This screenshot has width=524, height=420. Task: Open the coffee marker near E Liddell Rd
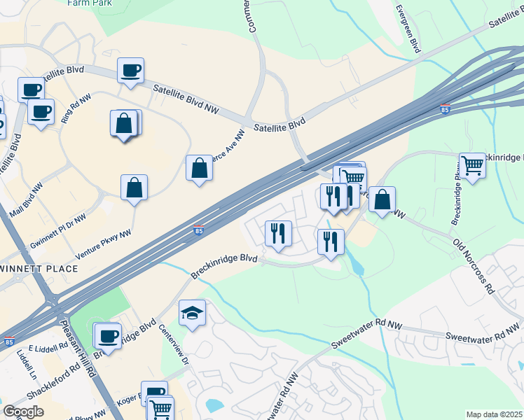pos(108,339)
